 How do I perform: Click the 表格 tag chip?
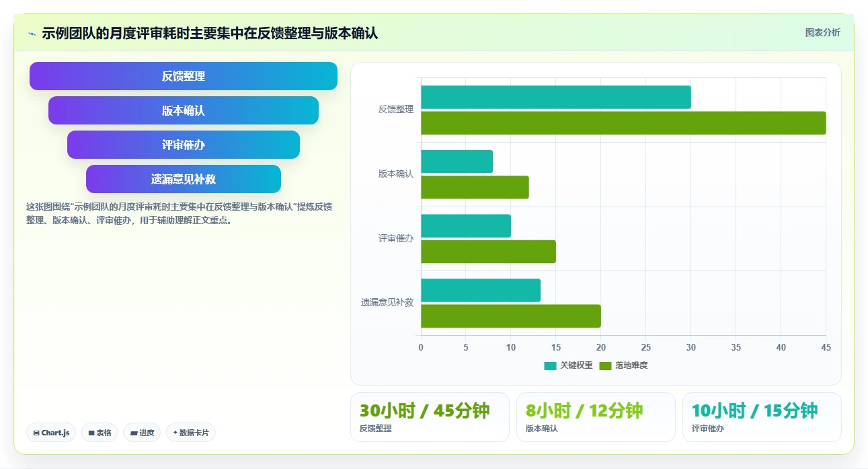[x=100, y=433]
